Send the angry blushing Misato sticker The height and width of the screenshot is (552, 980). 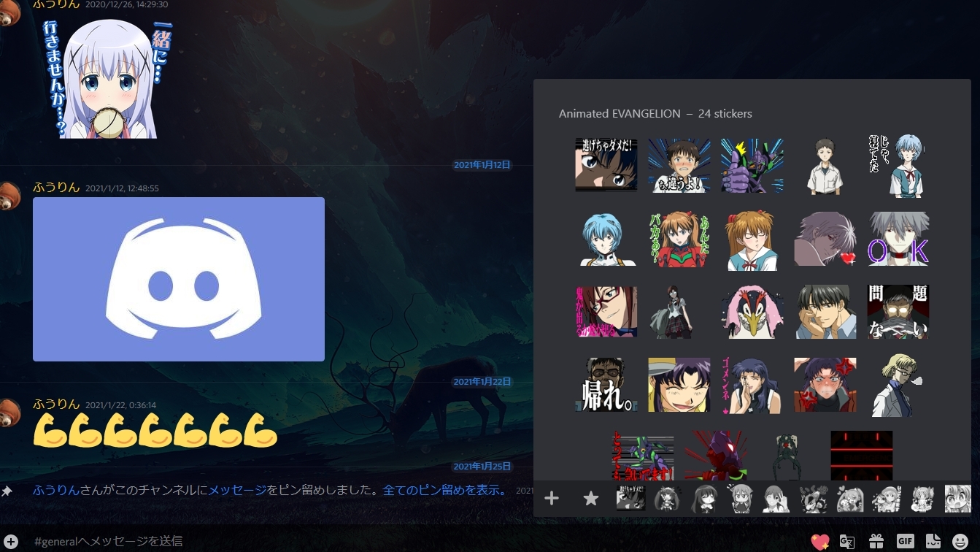point(825,385)
